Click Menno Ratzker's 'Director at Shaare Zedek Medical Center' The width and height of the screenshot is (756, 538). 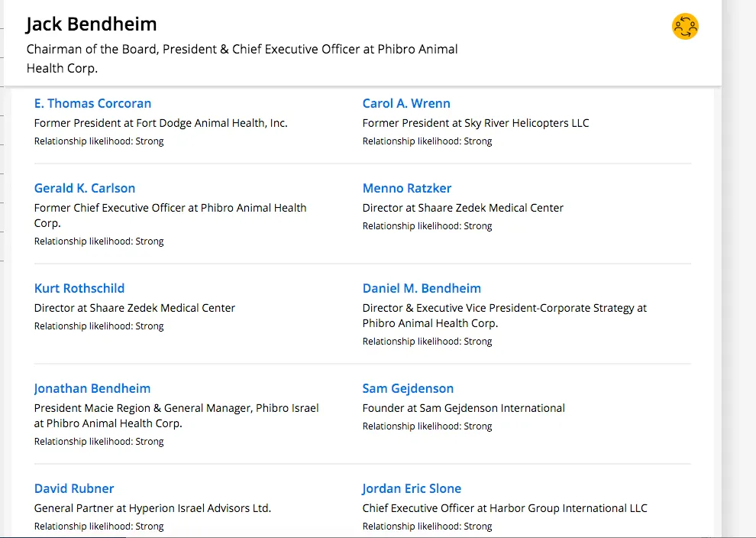(x=463, y=208)
